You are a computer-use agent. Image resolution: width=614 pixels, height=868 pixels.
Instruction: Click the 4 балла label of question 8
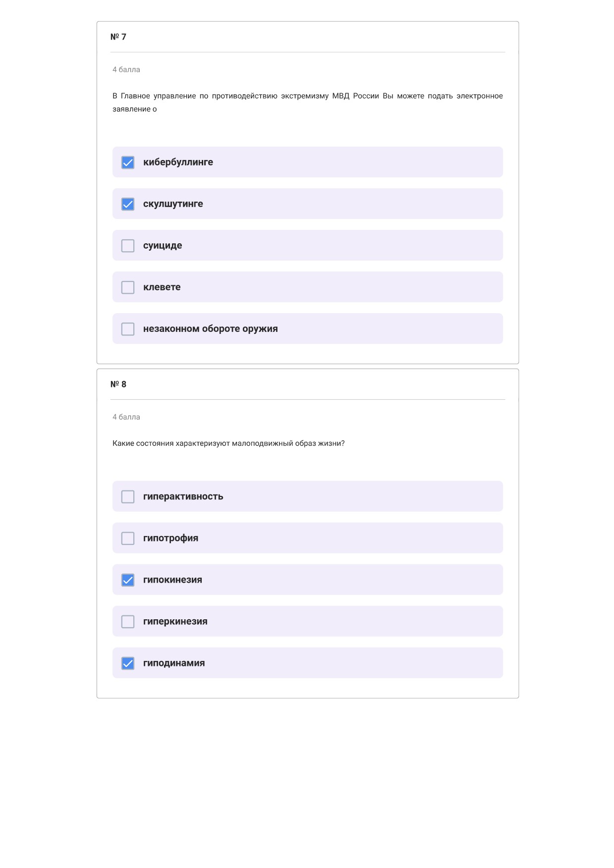pyautogui.click(x=126, y=417)
